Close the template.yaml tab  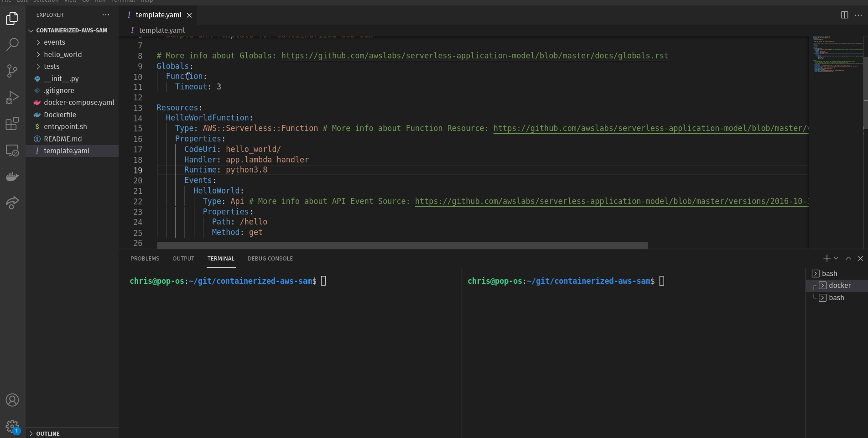pyautogui.click(x=189, y=15)
